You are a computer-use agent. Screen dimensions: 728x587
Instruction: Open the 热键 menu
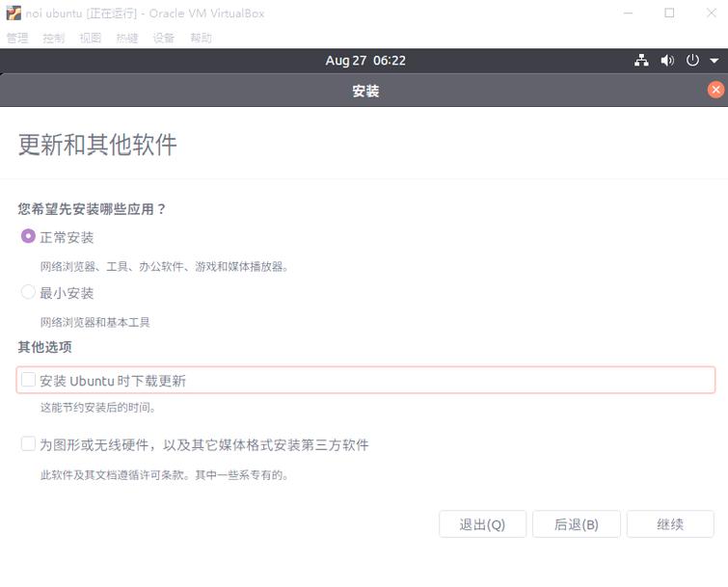127,38
